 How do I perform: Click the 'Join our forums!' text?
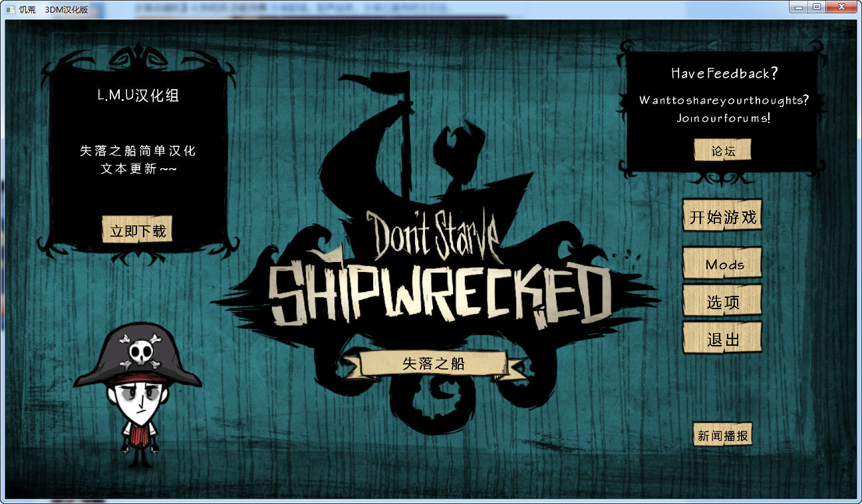pyautogui.click(x=724, y=118)
